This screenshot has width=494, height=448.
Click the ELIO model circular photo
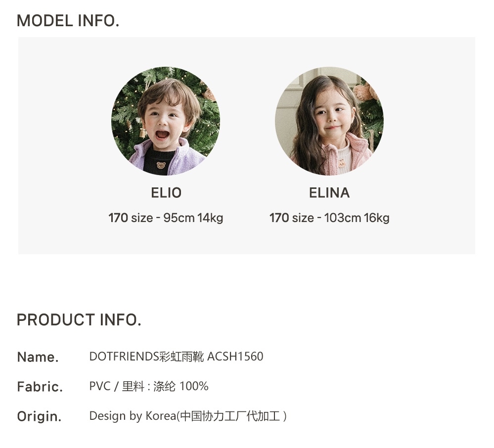pos(166,121)
